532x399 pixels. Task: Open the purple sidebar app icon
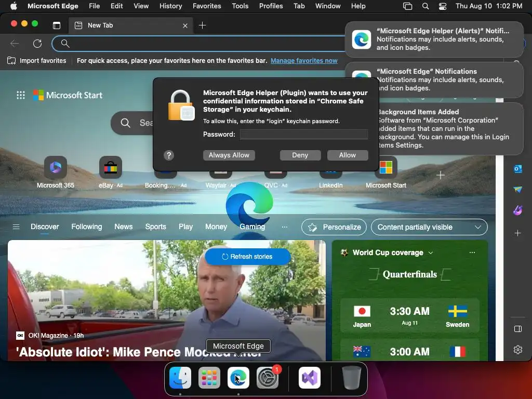518,210
